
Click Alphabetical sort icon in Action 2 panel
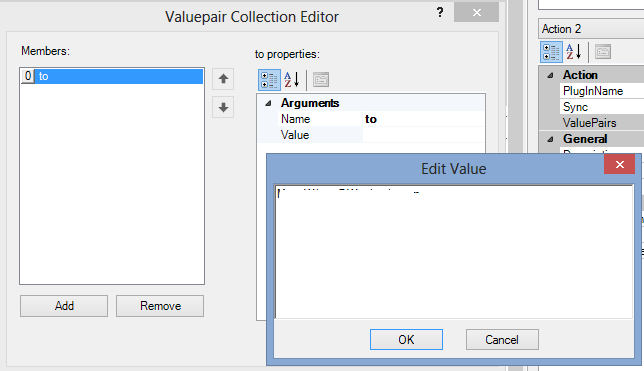(x=574, y=52)
